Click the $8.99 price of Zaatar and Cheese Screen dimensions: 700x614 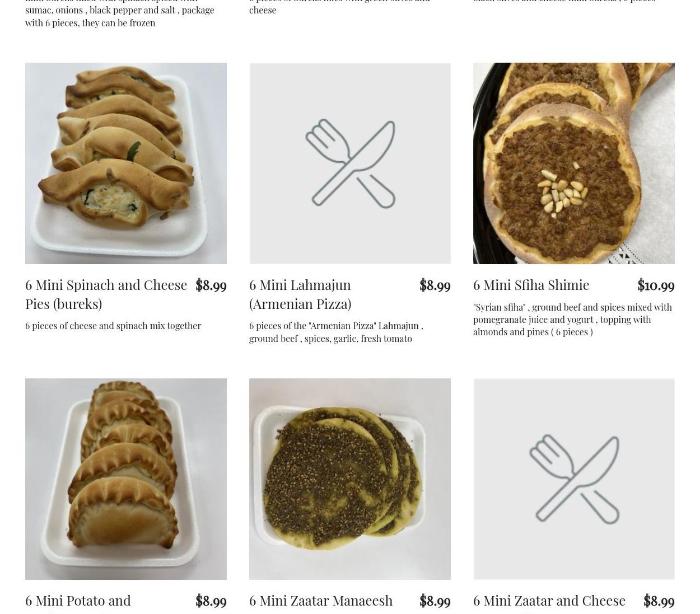(x=659, y=601)
